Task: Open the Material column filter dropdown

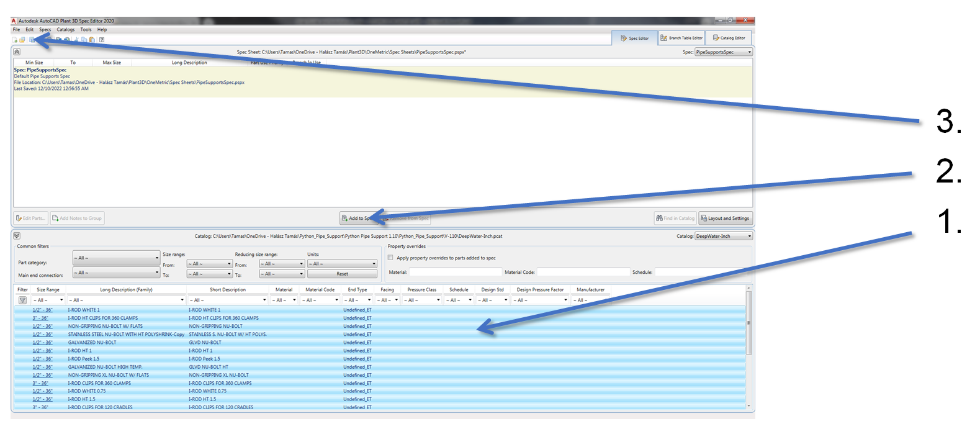Action: 284,300
